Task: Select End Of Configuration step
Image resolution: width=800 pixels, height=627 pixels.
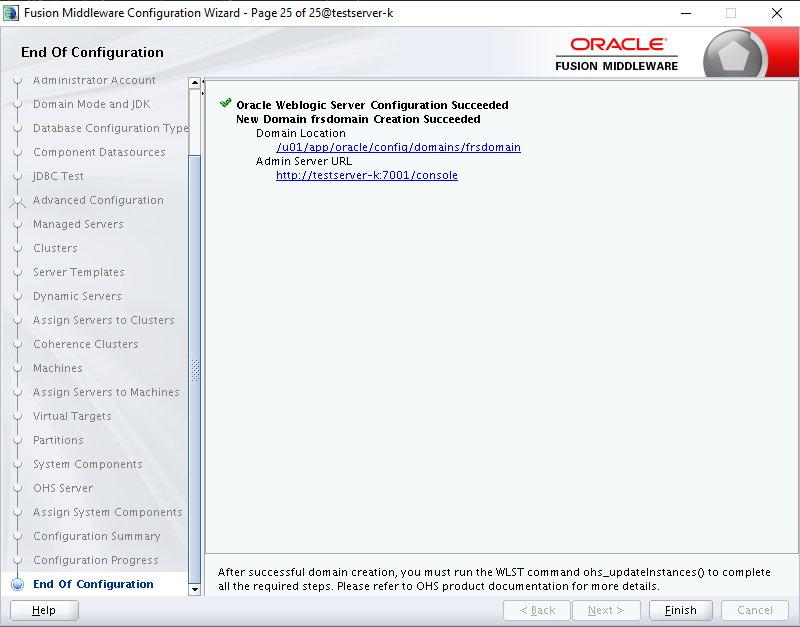Action: 93,584
